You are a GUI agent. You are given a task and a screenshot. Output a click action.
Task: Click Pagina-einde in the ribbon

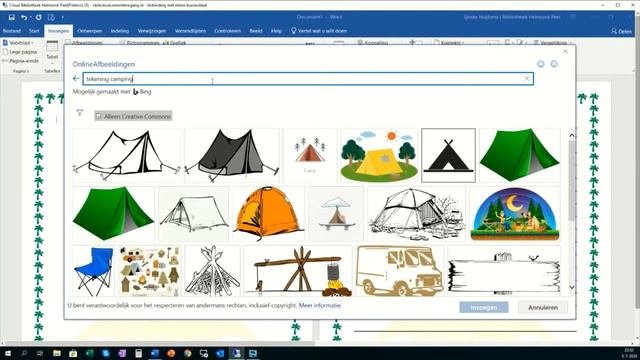point(21,61)
